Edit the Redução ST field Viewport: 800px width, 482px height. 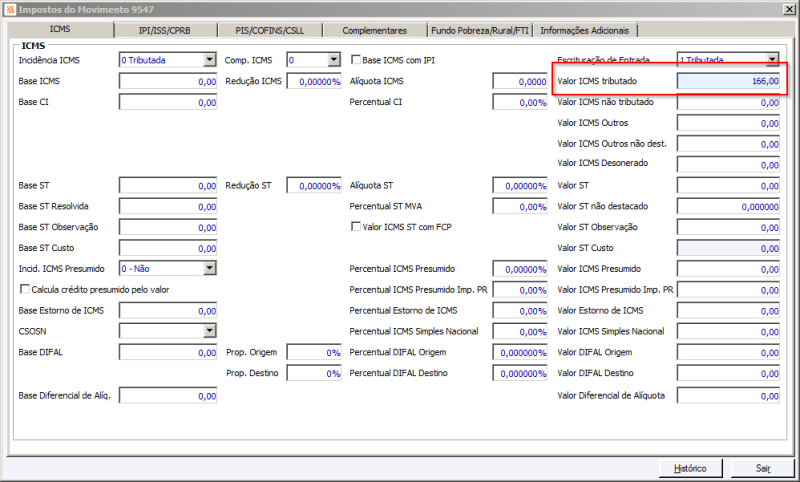tap(314, 186)
